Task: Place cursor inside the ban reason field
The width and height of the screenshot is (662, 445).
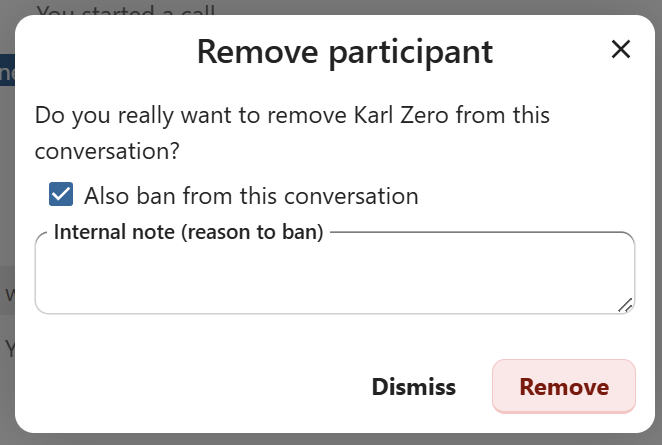Action: (x=334, y=278)
